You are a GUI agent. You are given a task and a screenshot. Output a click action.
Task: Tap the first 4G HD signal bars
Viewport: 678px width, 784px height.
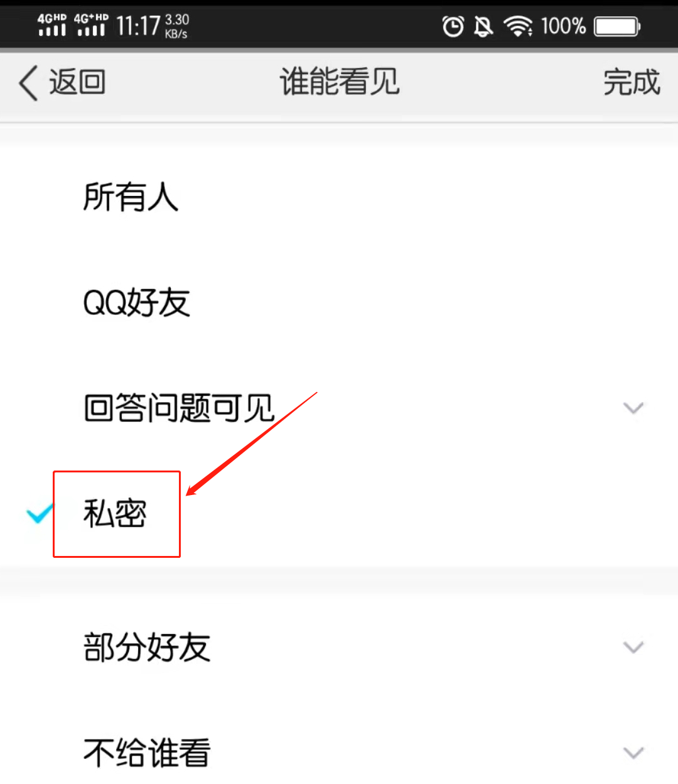pyautogui.click(x=51, y=24)
